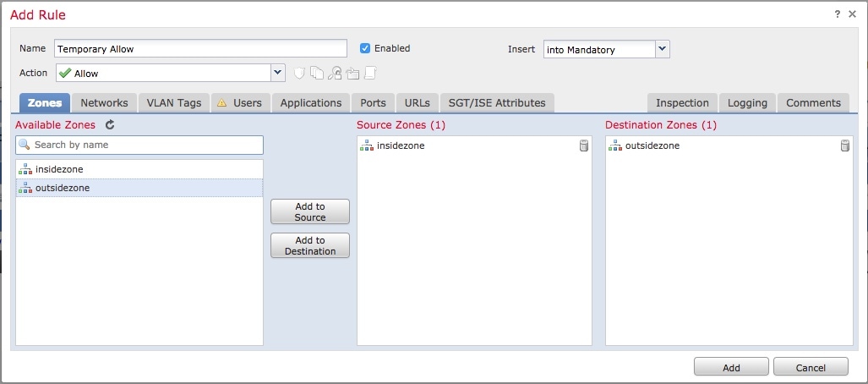Click the folder-with-arrow icon next to Action
This screenshot has height=384, width=868.
pyautogui.click(x=353, y=73)
